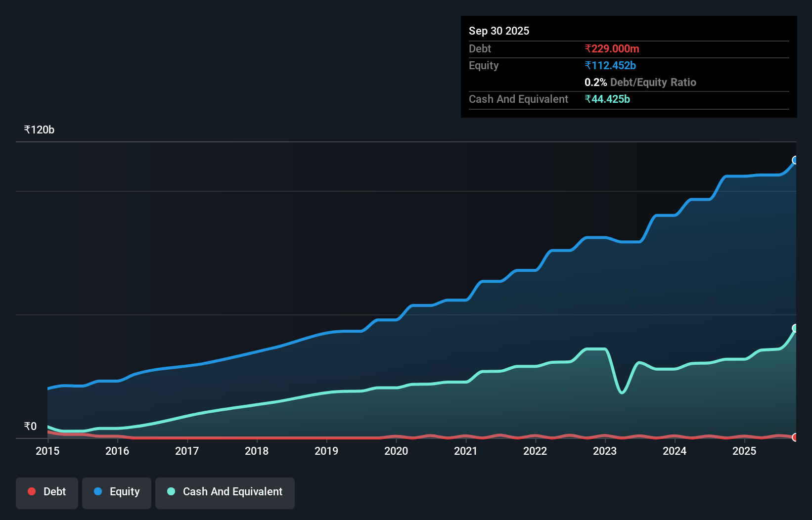Image resolution: width=812 pixels, height=520 pixels.
Task: Click the blue Equity legend dot
Action: [98, 491]
